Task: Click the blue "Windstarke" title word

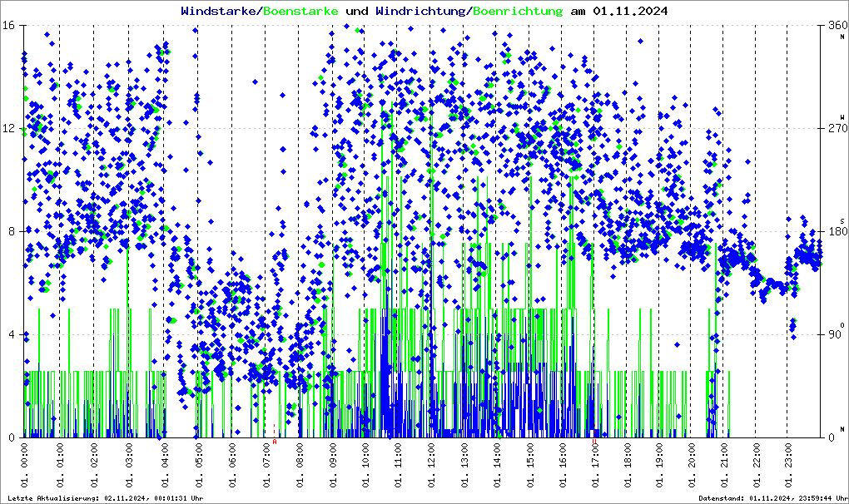Action: point(220,12)
